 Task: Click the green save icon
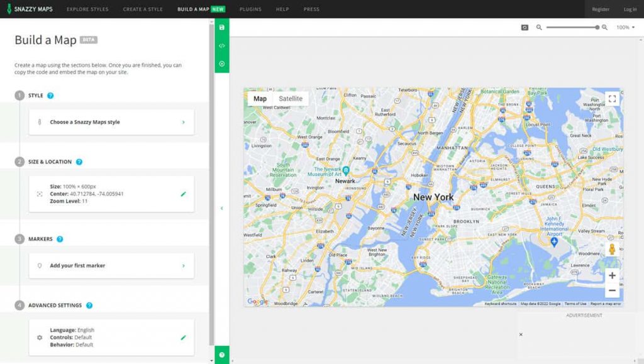[x=222, y=27]
